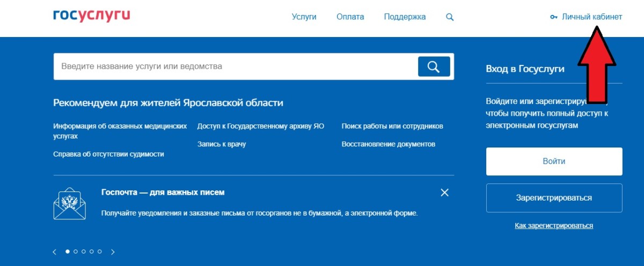Viewport: 644px width, 266px height.
Task: Click the Войти button
Action: (x=554, y=161)
